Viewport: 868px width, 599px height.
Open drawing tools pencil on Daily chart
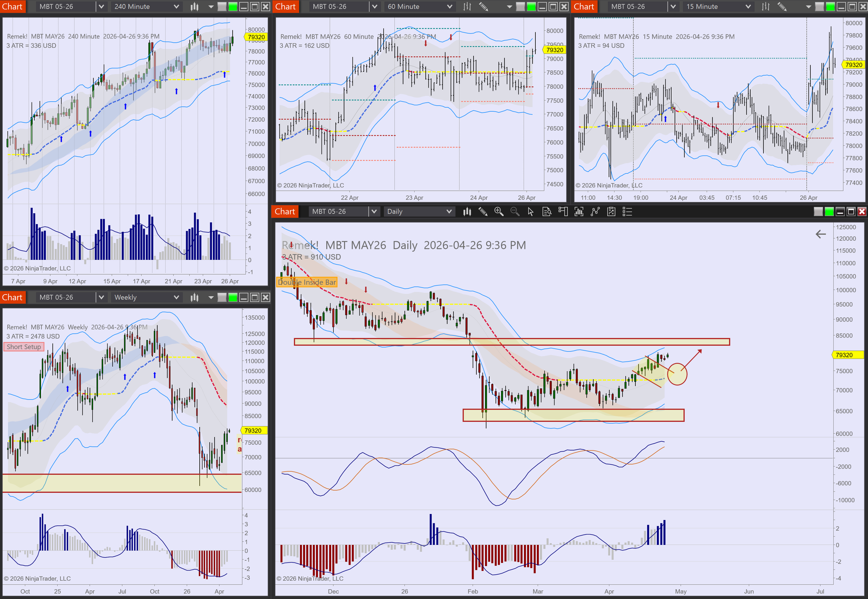483,212
